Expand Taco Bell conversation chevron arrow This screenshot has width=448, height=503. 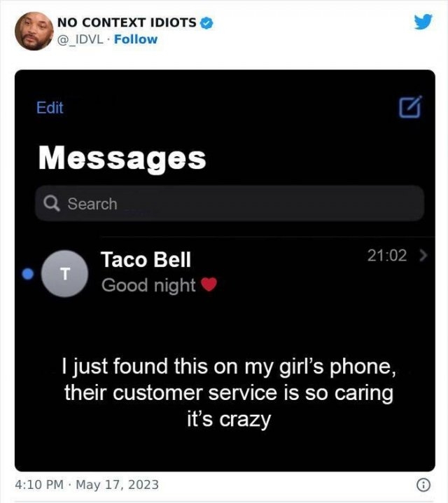(423, 256)
